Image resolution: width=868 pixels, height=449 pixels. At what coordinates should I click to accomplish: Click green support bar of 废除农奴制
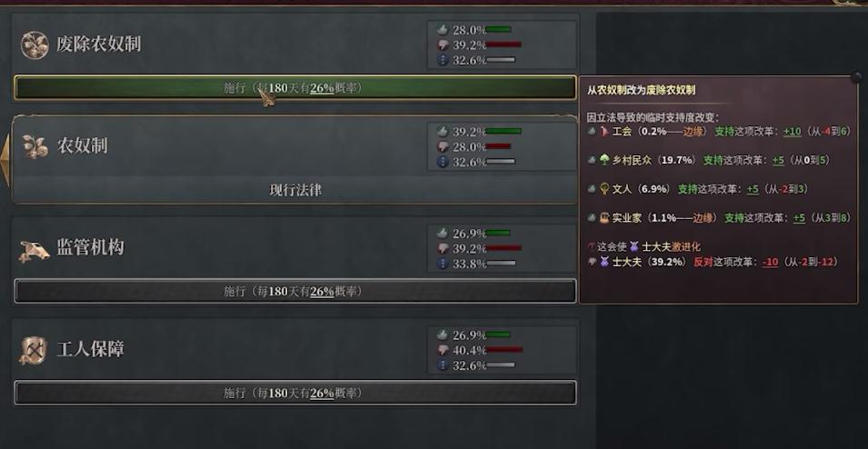pyautogui.click(x=498, y=29)
